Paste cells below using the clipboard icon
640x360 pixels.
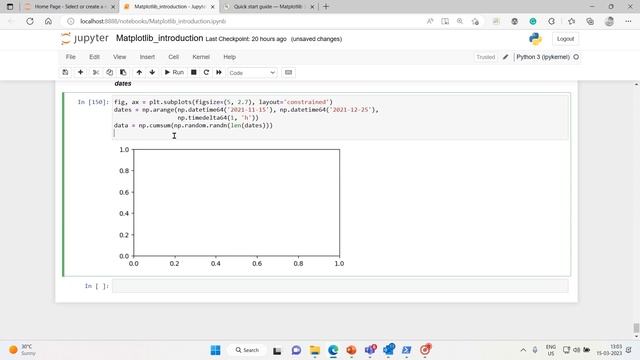[123, 72]
